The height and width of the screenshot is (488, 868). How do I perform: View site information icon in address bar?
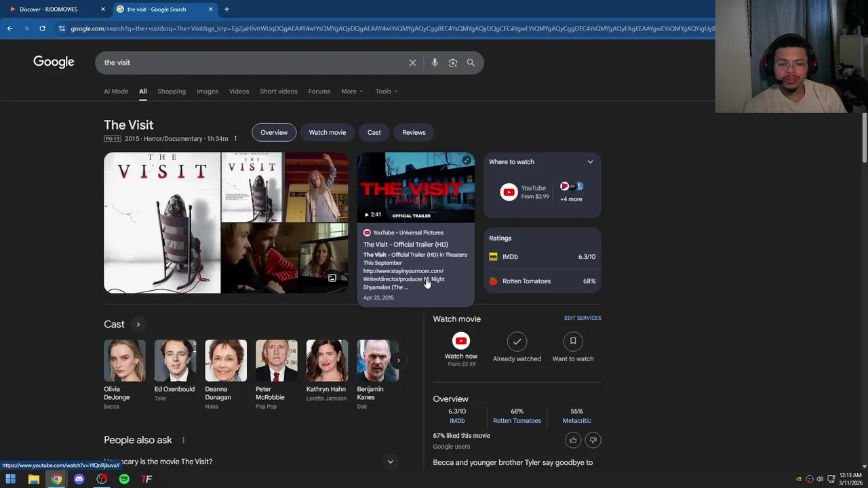coord(62,28)
